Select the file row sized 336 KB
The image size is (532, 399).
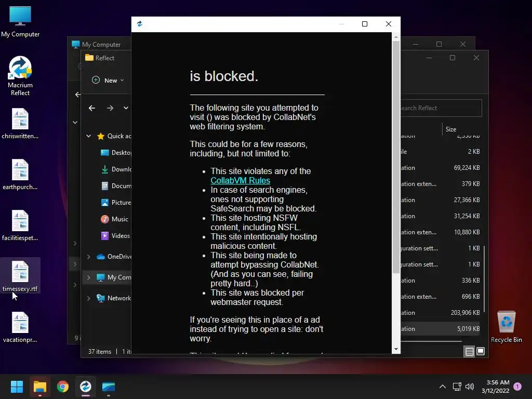pos(441,281)
